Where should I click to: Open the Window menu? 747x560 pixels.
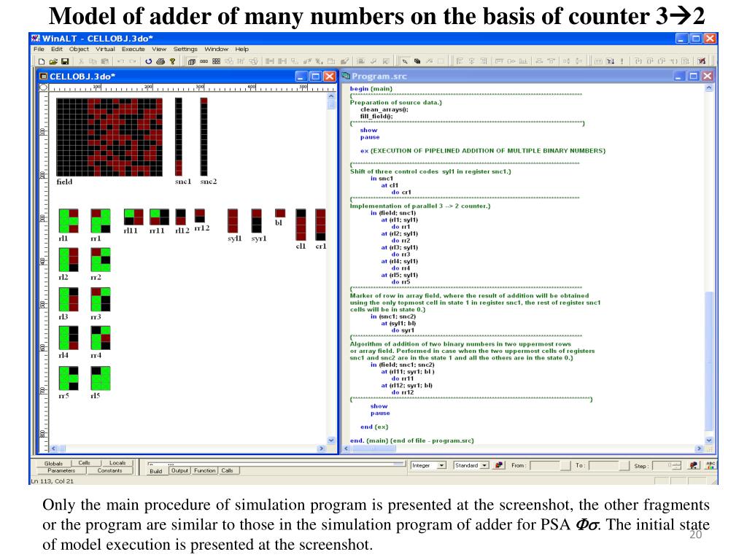pyautogui.click(x=216, y=49)
